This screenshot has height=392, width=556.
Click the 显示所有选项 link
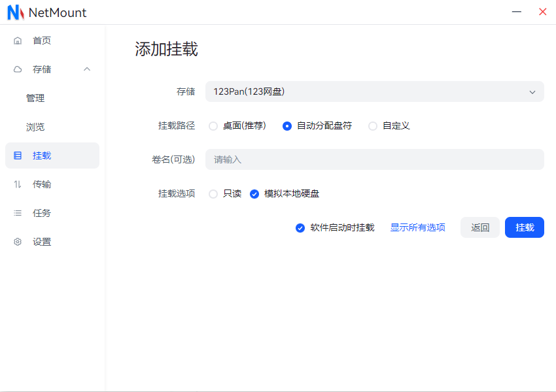(x=417, y=227)
